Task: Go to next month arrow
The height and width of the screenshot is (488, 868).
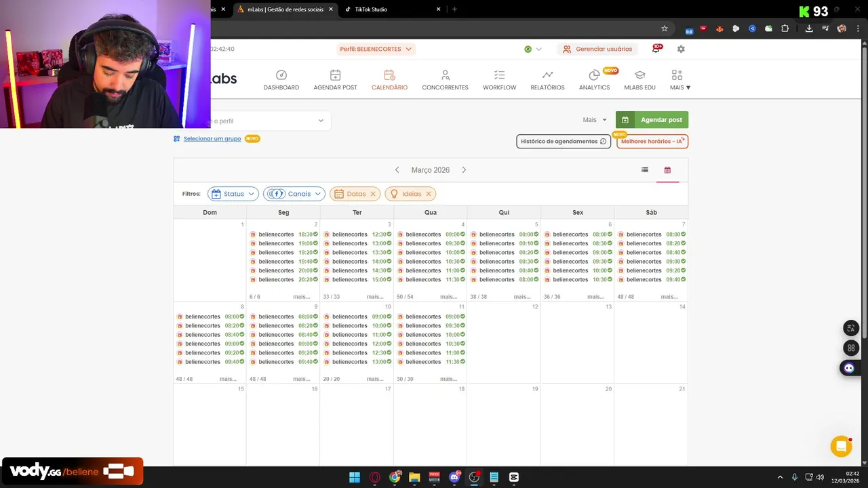Action: pos(464,170)
